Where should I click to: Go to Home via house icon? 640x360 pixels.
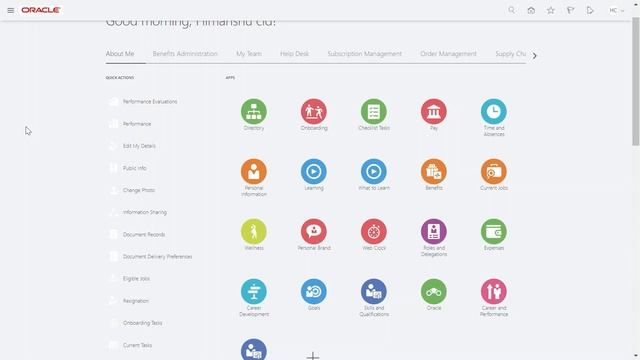click(x=531, y=10)
